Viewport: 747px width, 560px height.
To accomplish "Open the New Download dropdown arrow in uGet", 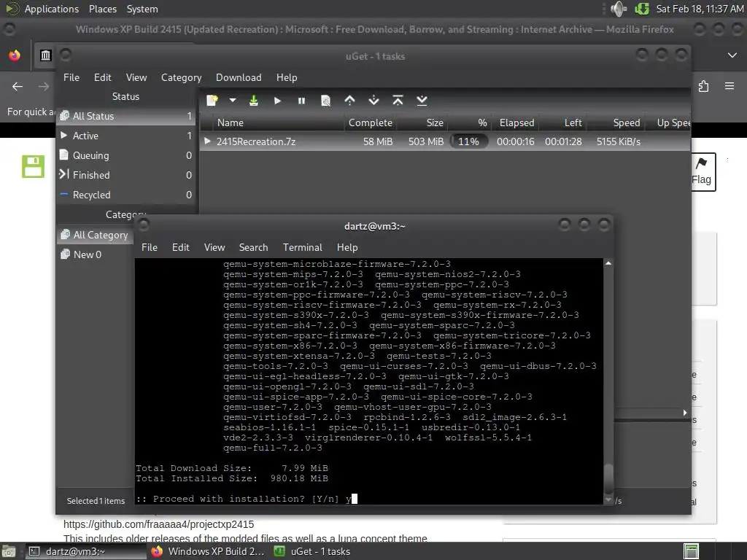I will [233, 101].
